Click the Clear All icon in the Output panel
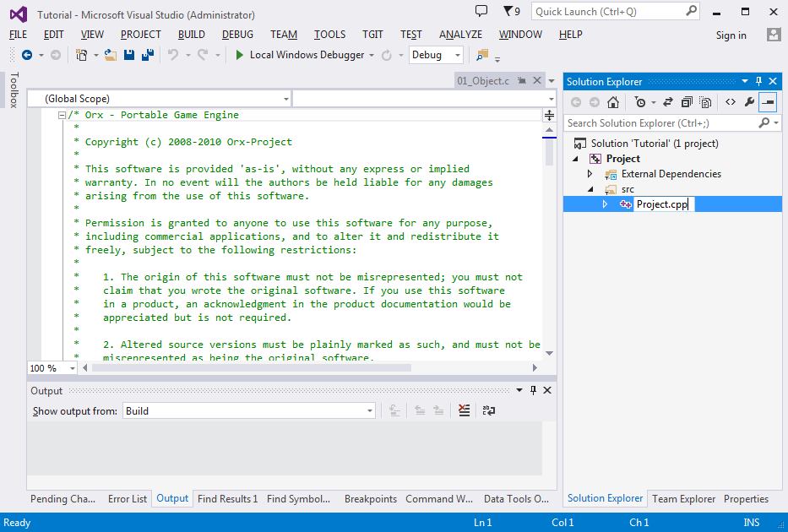788x532 pixels. click(465, 411)
